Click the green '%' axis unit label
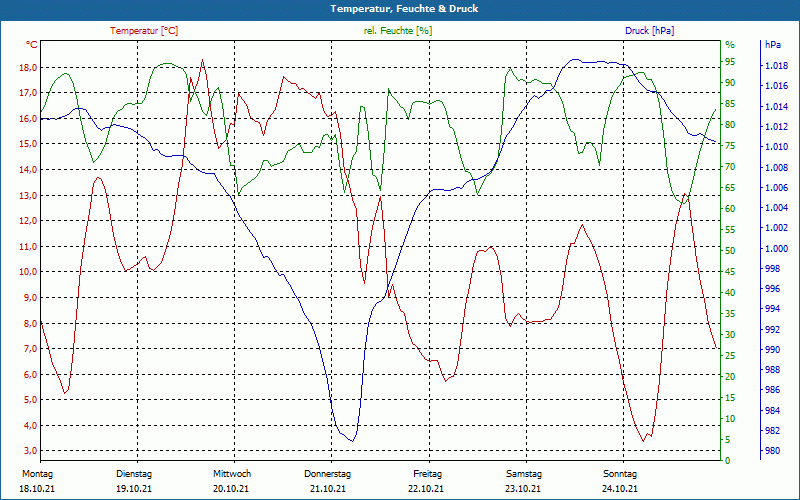The height and width of the screenshot is (500, 800). click(x=730, y=45)
